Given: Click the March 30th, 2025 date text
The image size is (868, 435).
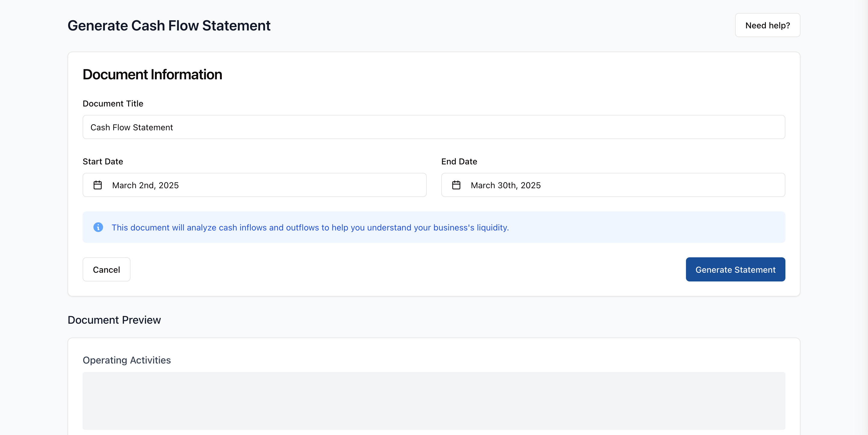Looking at the screenshot, I should pos(505,186).
